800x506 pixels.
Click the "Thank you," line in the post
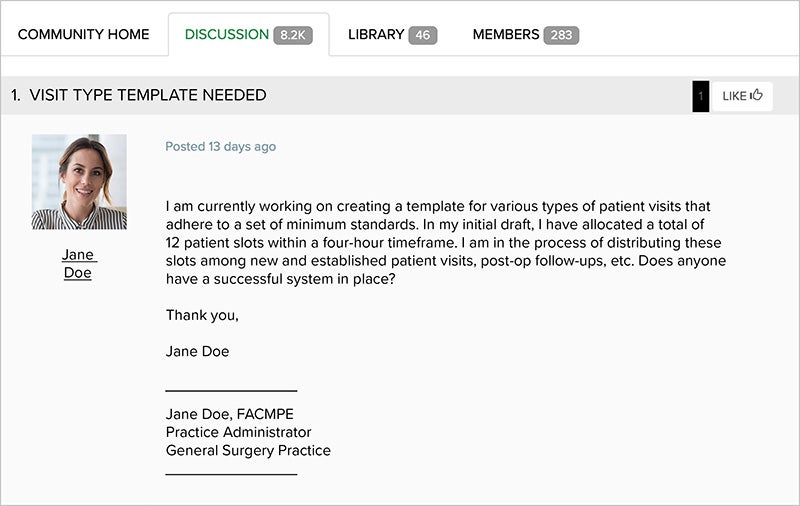point(202,316)
